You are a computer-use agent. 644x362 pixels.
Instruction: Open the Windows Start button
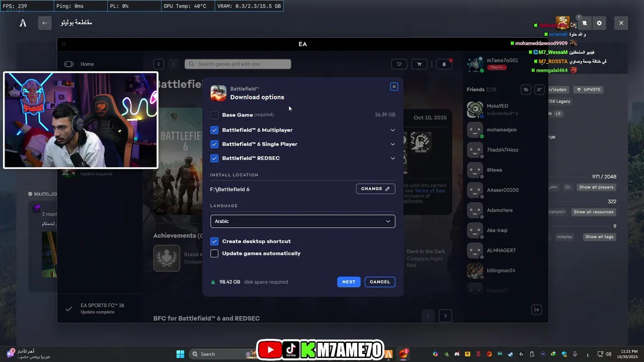(x=180, y=354)
